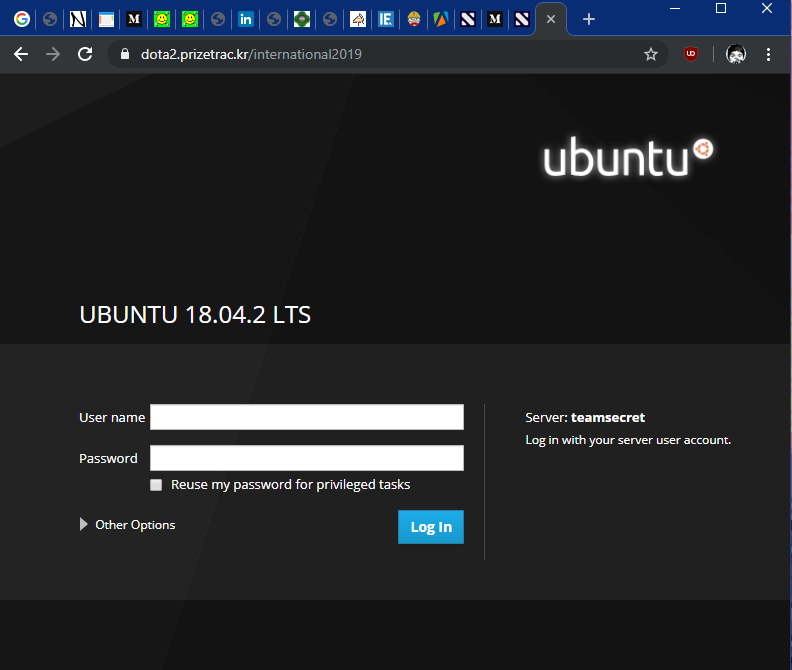Go back using the back arrow
The image size is (792, 670).
click(x=21, y=54)
